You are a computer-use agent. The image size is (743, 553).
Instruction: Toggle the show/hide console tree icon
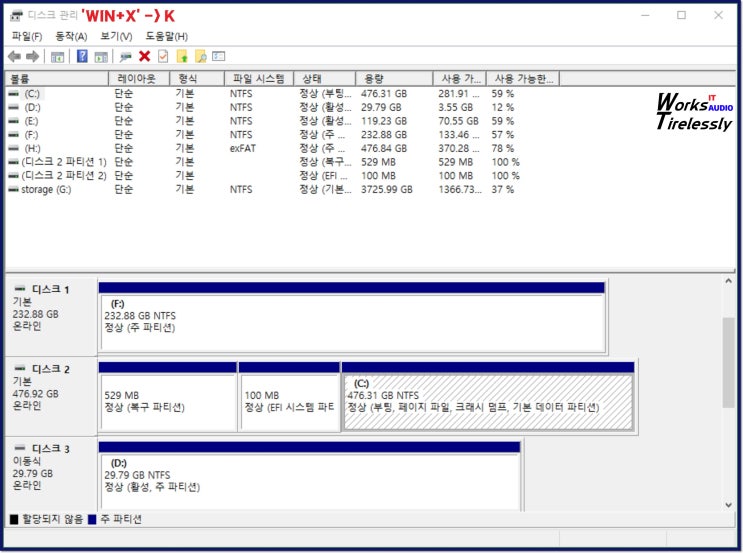coord(57,57)
